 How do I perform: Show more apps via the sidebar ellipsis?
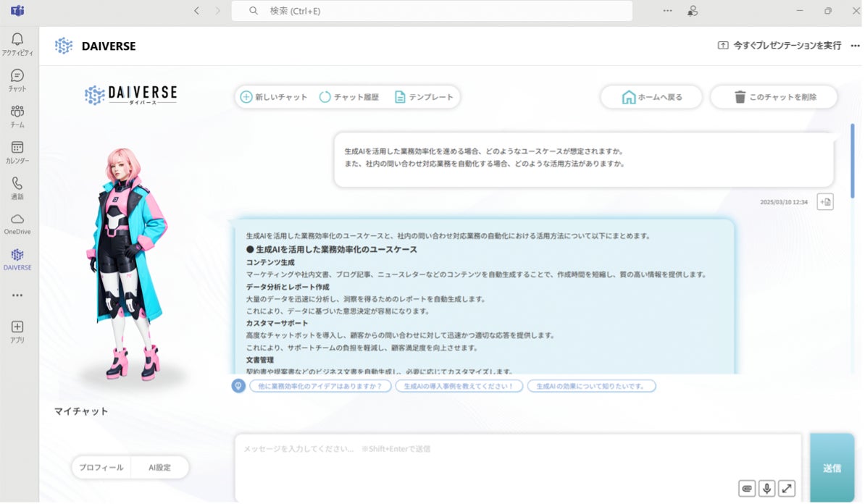point(17,295)
